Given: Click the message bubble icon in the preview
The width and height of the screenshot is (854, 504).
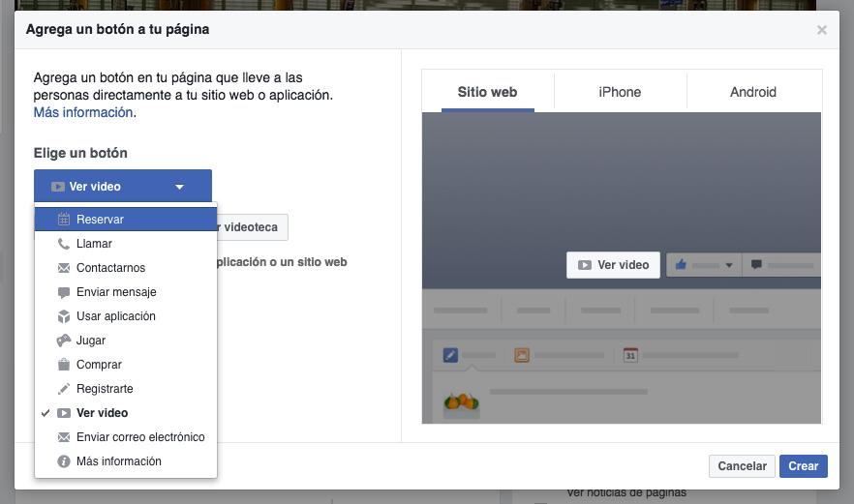Looking at the screenshot, I should coord(756,264).
